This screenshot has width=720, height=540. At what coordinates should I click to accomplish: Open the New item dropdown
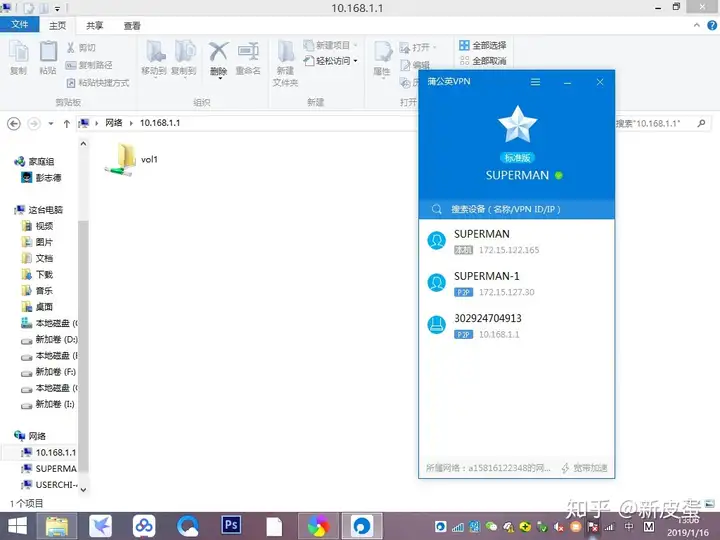click(331, 45)
